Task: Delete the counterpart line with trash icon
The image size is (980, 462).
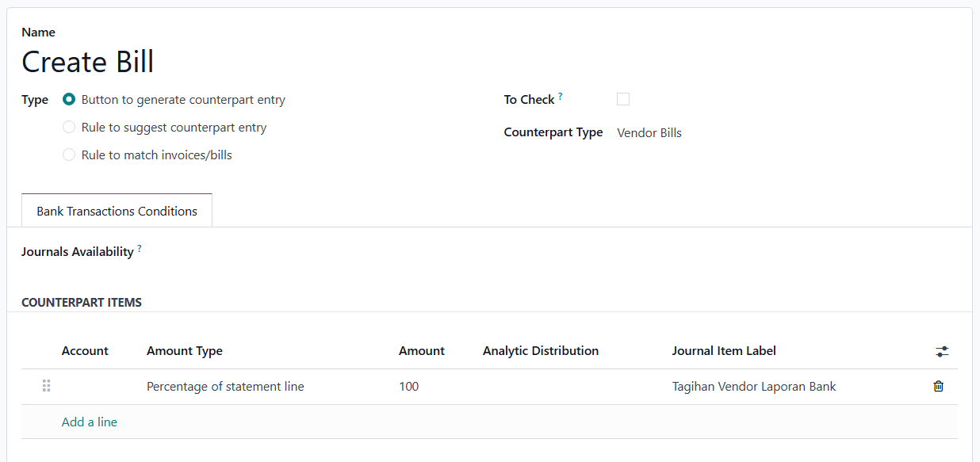Action: pyautogui.click(x=938, y=387)
